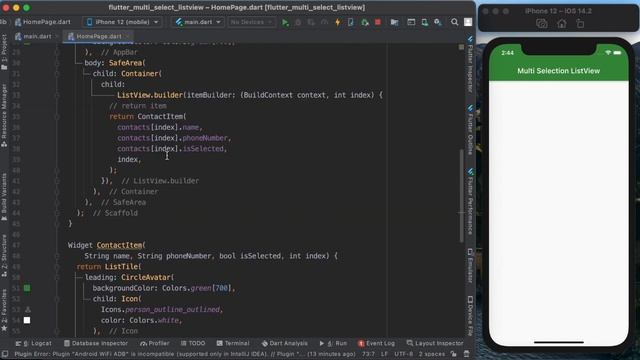Open the Terminal tool window

point(233,343)
